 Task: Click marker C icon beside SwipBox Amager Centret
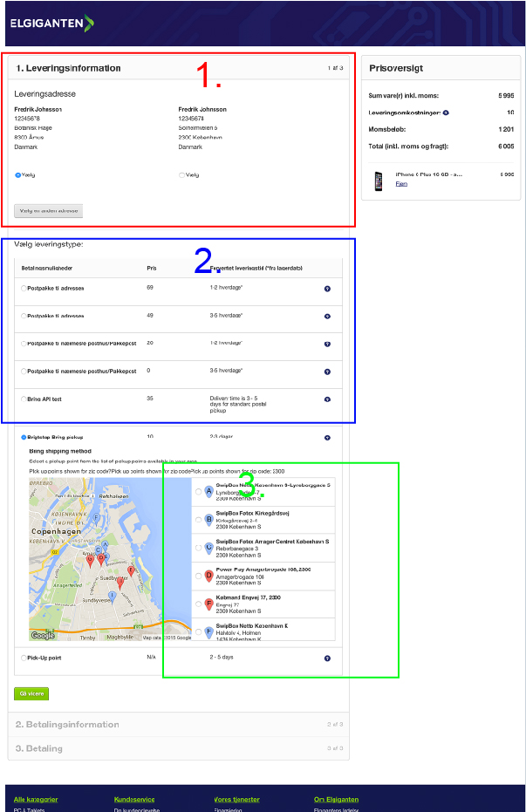209,548
